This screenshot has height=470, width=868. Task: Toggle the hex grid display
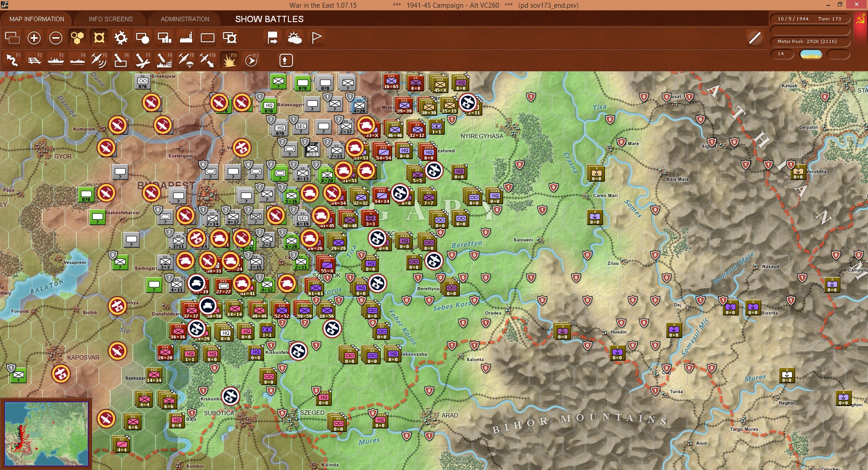pyautogui.click(x=77, y=38)
